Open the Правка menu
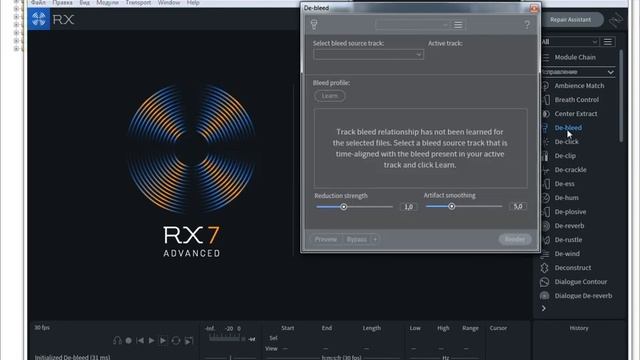 click(x=62, y=2)
